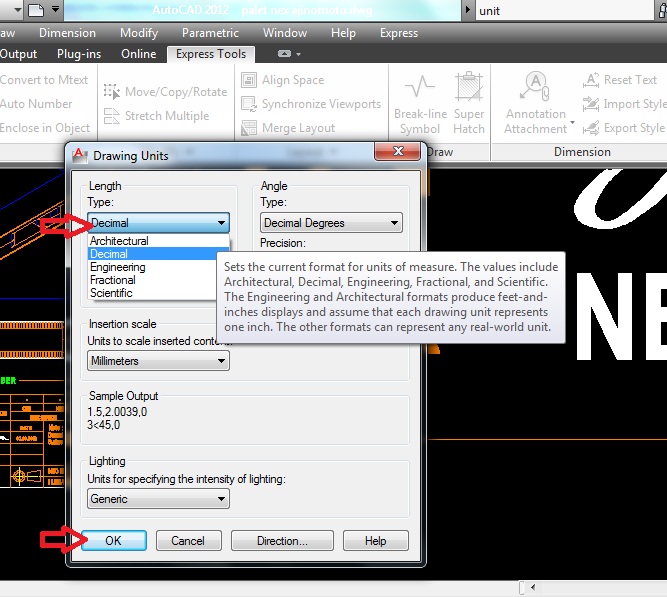This screenshot has width=667, height=597.
Task: Click the ribbon minimize toggle icon
Action: (x=284, y=54)
